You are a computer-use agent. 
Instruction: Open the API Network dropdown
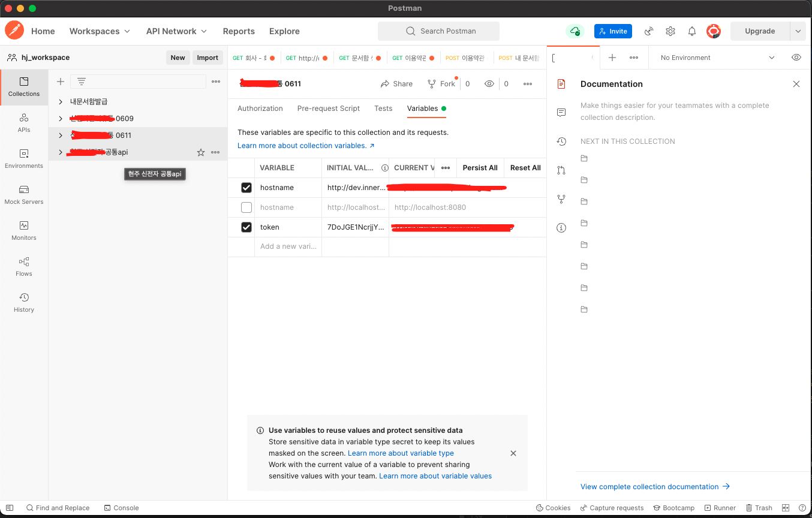tap(176, 31)
